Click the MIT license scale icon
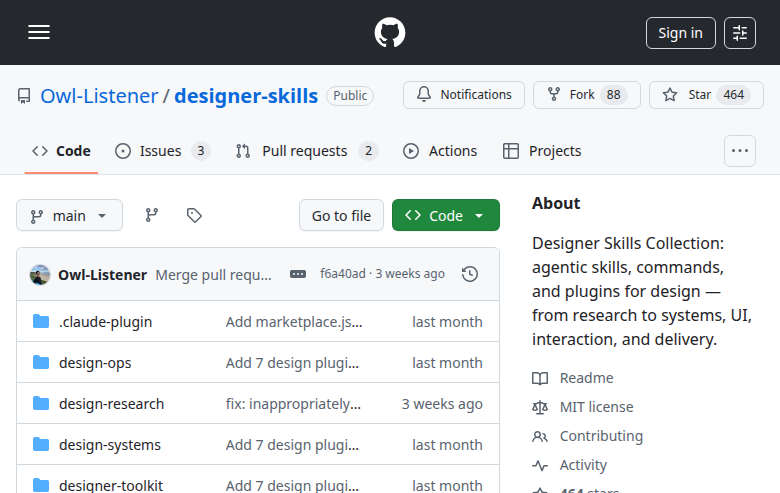The image size is (780, 493). click(540, 407)
